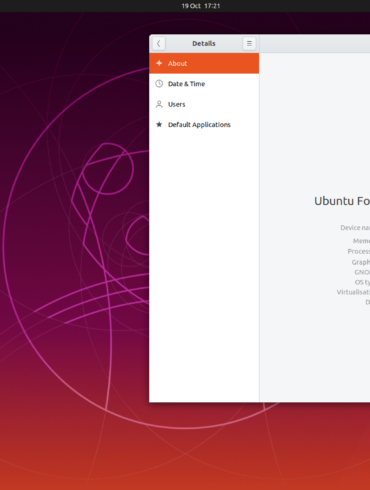Open the hamburger menu in Details header

click(249, 43)
